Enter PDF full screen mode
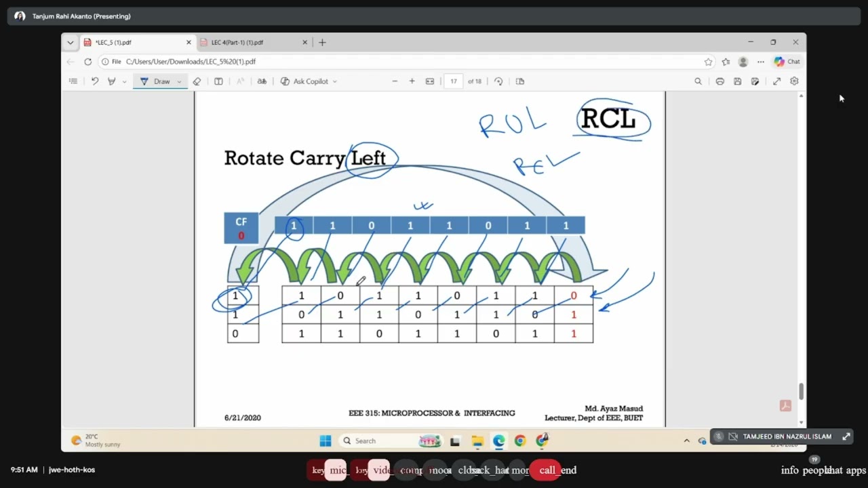The width and height of the screenshot is (868, 488). (x=776, y=81)
